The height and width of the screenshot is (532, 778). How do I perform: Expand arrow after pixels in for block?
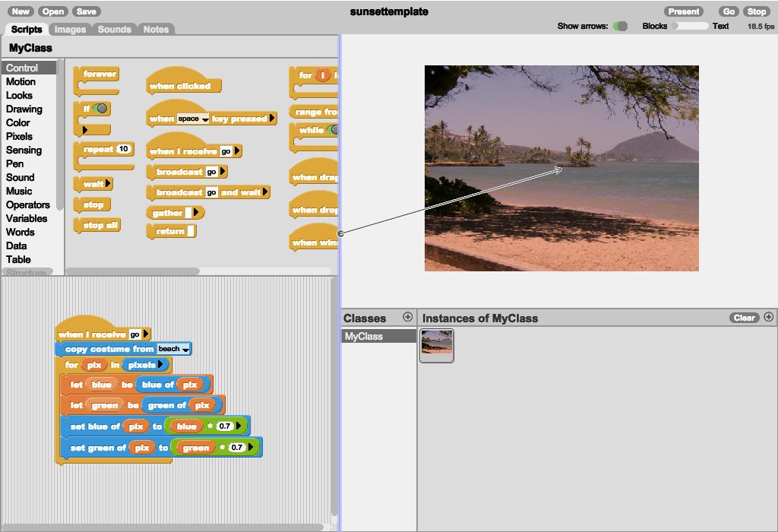pos(160,365)
